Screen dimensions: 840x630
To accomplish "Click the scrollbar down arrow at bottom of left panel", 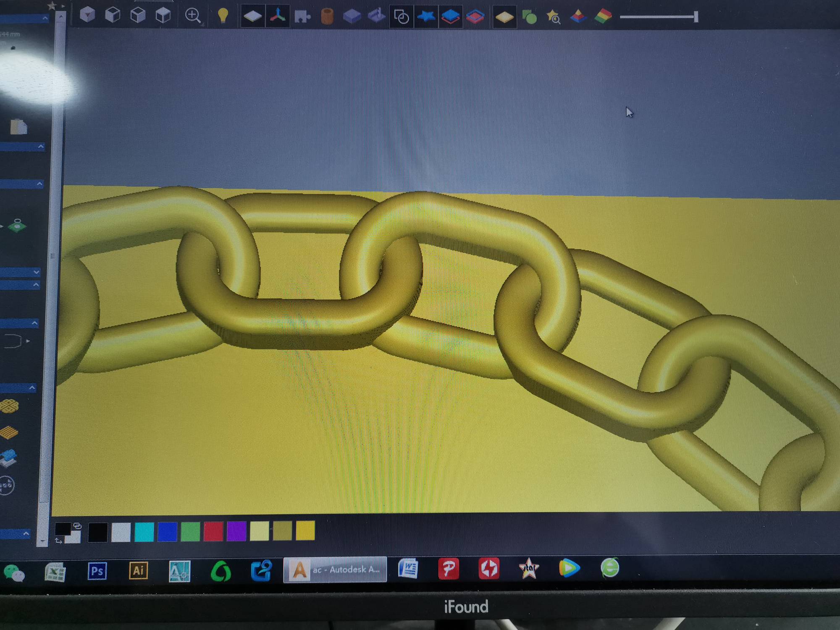I will point(42,541).
